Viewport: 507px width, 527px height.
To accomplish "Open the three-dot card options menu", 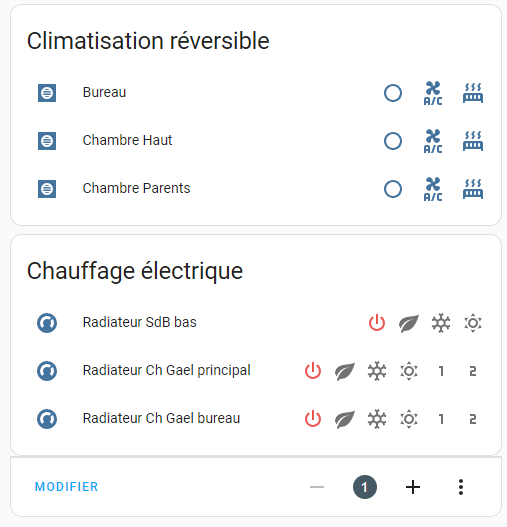I will pos(461,487).
